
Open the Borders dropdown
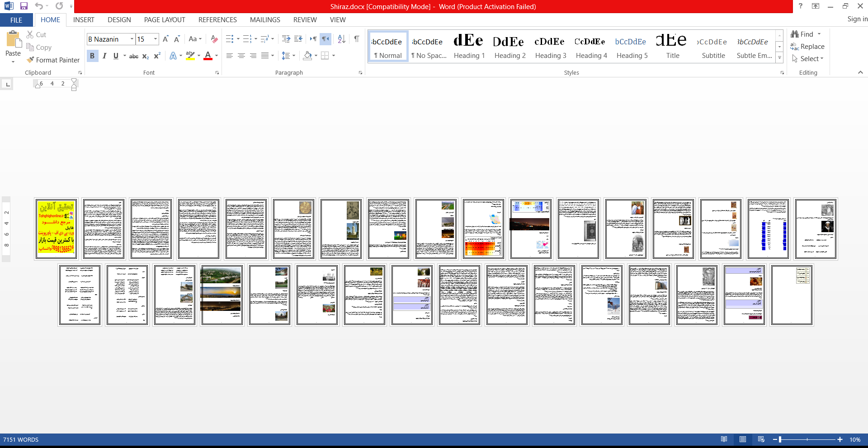tap(334, 56)
